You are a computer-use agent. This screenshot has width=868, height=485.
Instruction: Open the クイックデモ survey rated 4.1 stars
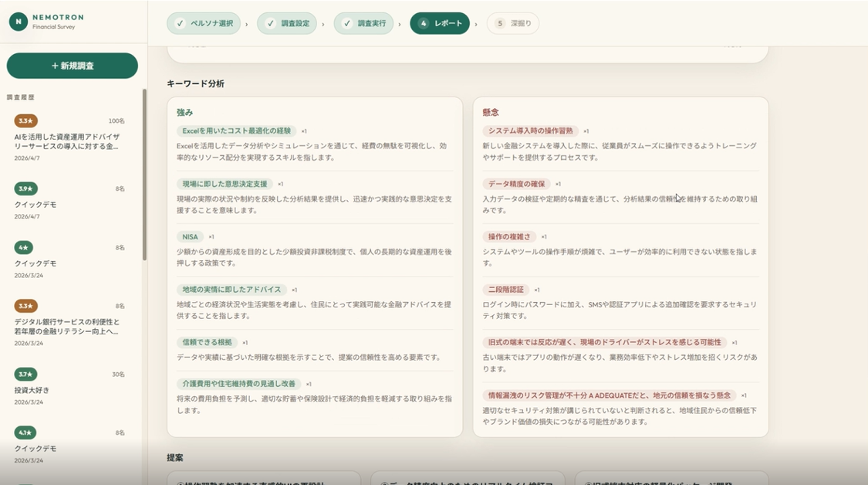tap(69, 445)
